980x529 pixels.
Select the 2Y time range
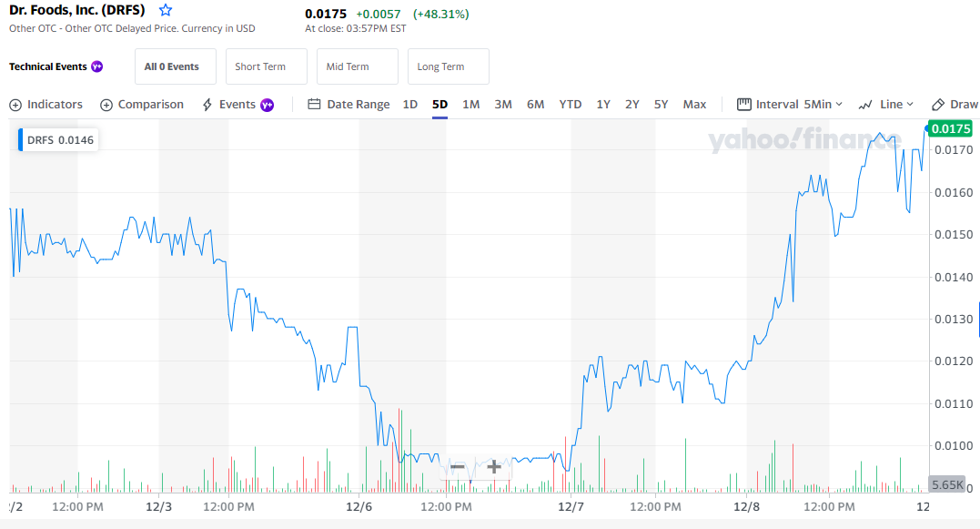(632, 105)
